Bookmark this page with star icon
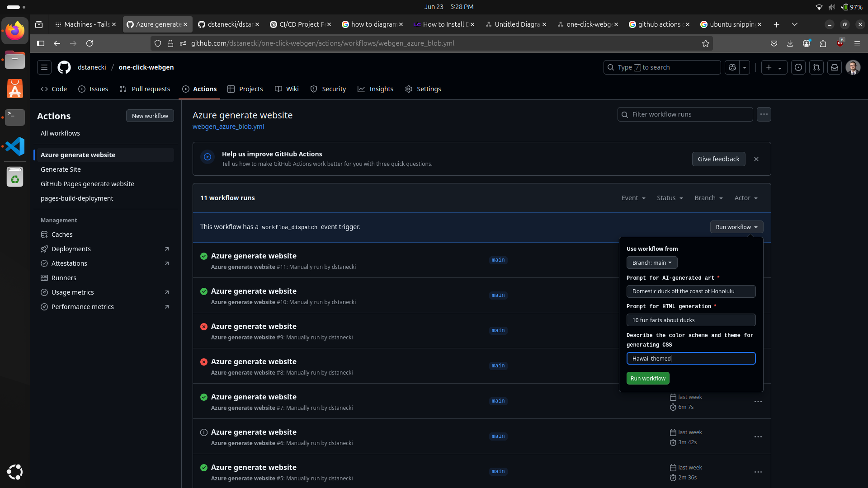This screenshot has width=868, height=488. (706, 43)
